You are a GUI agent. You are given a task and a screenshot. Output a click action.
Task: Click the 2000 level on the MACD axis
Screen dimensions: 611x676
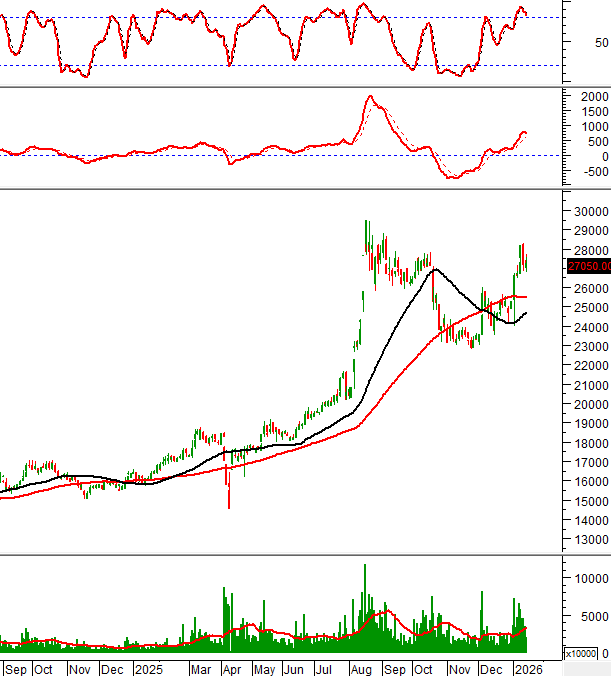[593, 96]
